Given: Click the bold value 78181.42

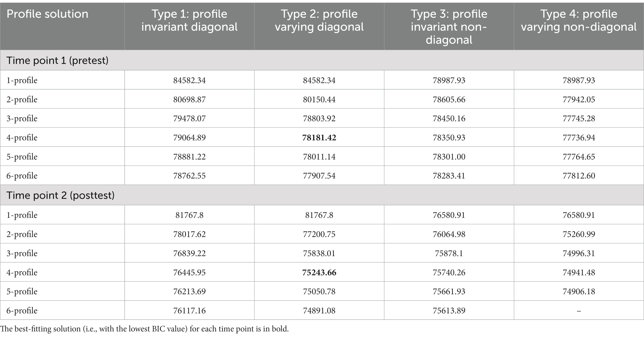Looking at the screenshot, I should pyautogui.click(x=319, y=138).
